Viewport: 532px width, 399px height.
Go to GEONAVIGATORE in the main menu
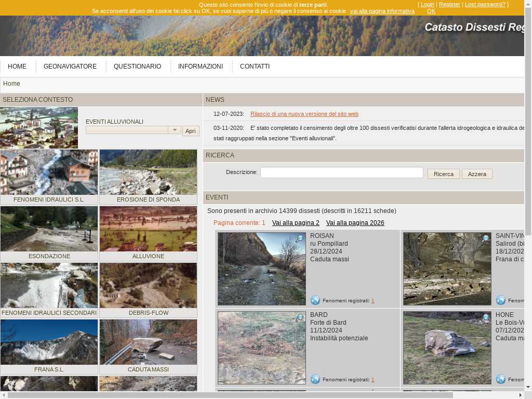pos(70,66)
